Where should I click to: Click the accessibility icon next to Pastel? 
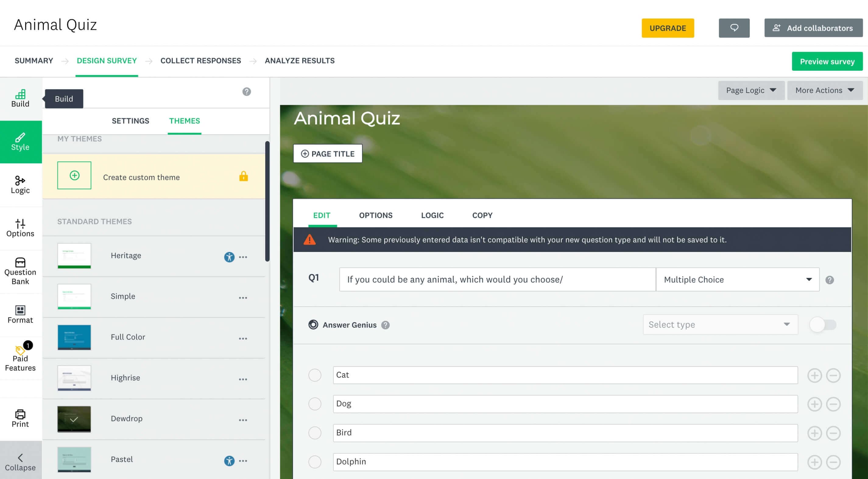point(229,460)
